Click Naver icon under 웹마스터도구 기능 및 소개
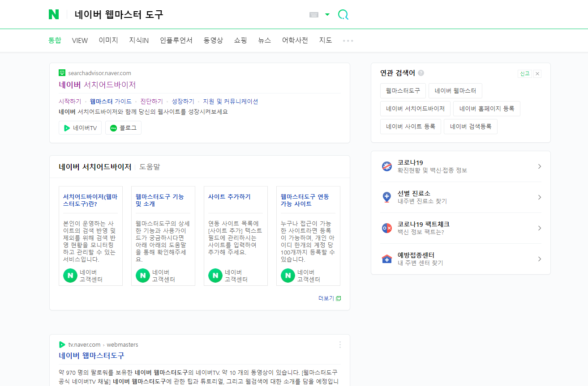The width and height of the screenshot is (588, 386). tap(142, 276)
